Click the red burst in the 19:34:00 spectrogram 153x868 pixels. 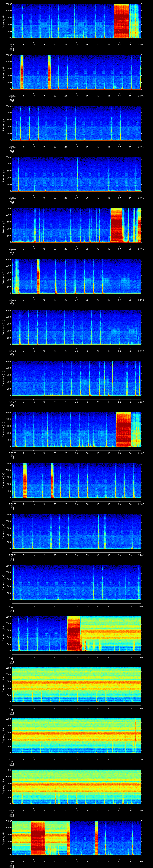click(74, 633)
